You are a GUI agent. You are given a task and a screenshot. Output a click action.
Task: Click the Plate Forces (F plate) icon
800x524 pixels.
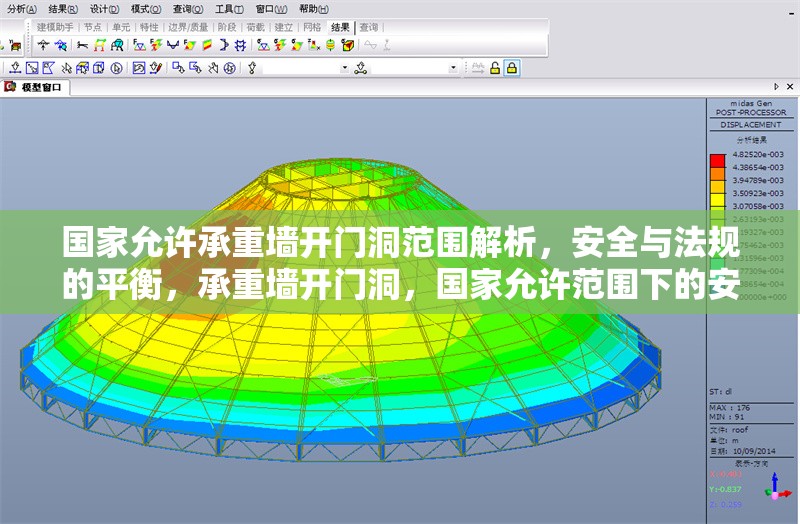[x=190, y=45]
